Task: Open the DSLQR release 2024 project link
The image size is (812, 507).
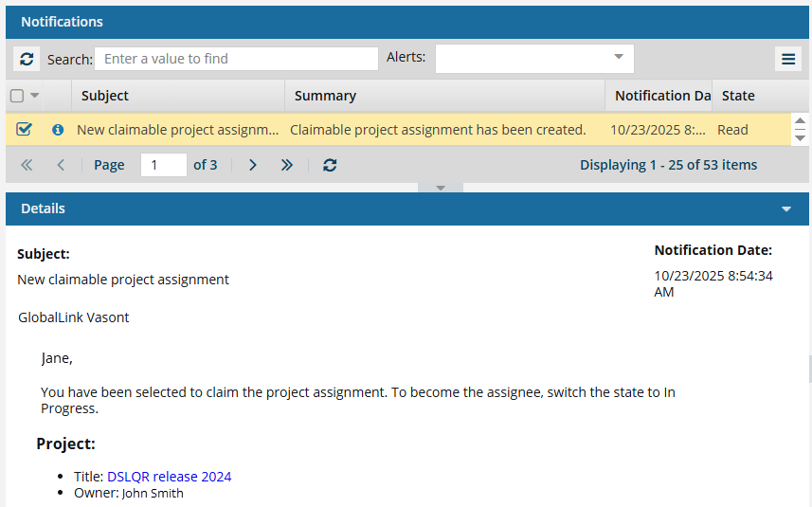Action: (x=169, y=477)
